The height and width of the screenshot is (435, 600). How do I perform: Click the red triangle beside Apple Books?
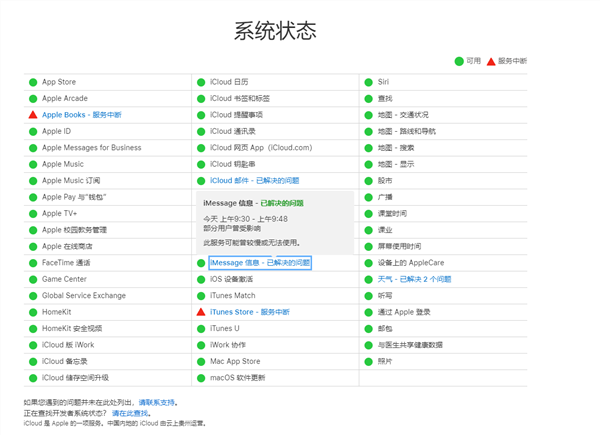pos(33,115)
